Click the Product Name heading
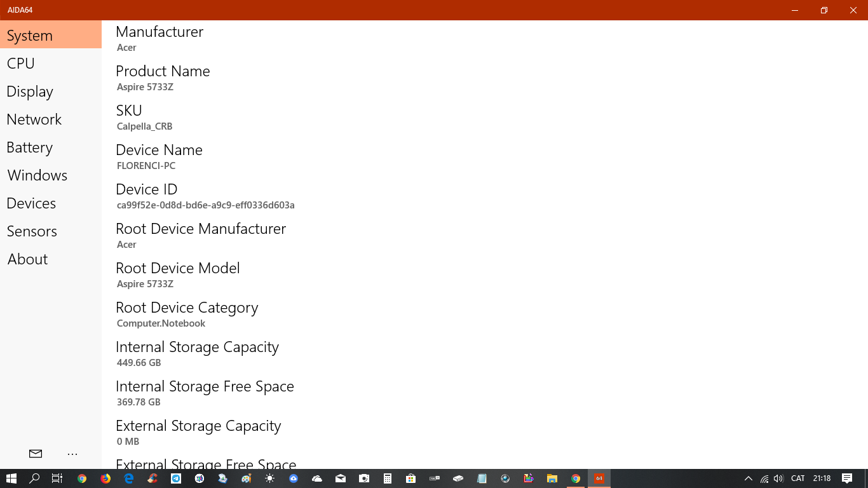This screenshot has height=488, width=868. [163, 71]
